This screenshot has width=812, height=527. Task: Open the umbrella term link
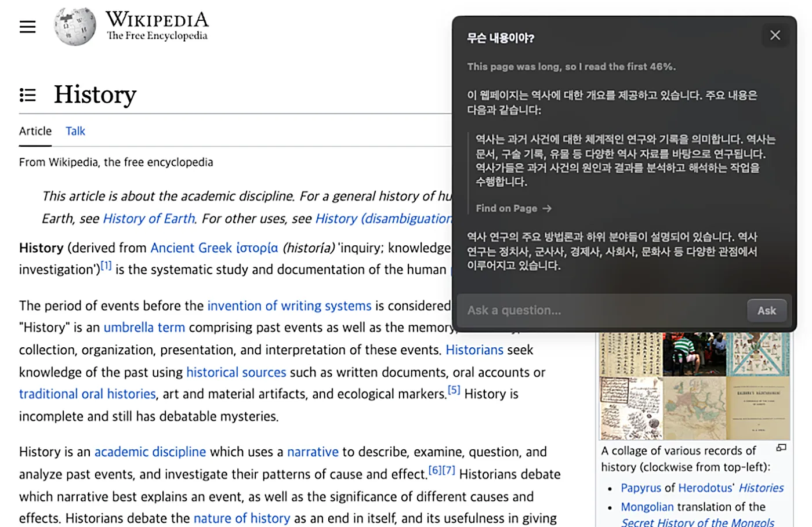click(x=144, y=327)
